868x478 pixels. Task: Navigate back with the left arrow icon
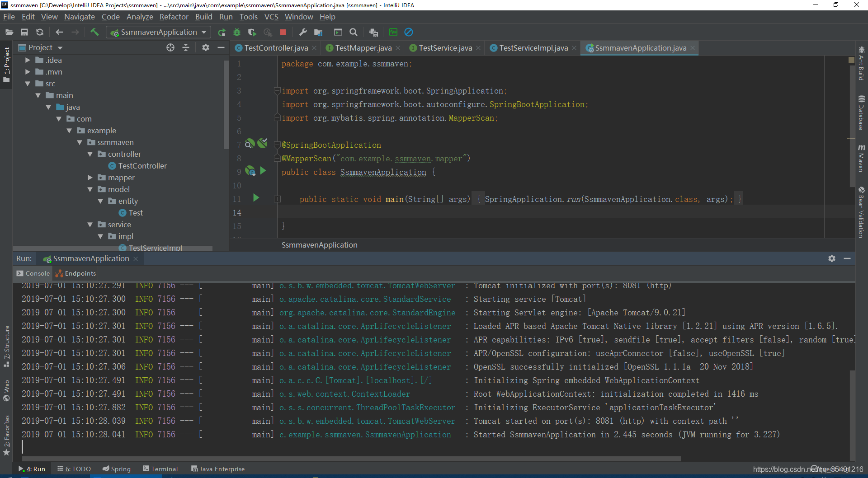point(59,32)
